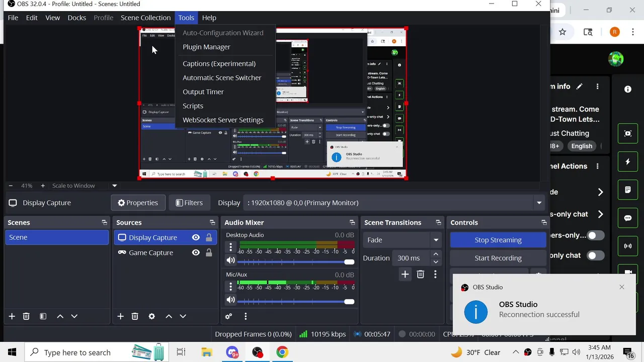Click Desktop Audio volume slider
644x362 pixels.
(296, 262)
